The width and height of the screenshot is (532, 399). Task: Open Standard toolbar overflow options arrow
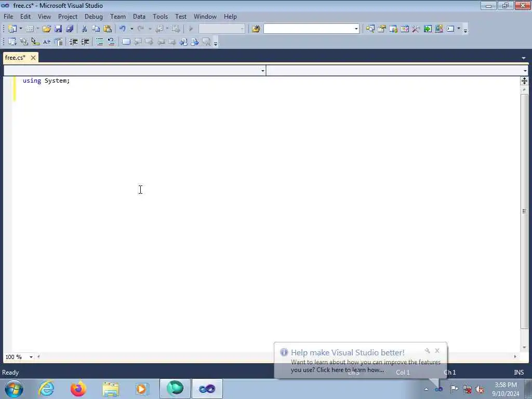pyautogui.click(x=465, y=30)
